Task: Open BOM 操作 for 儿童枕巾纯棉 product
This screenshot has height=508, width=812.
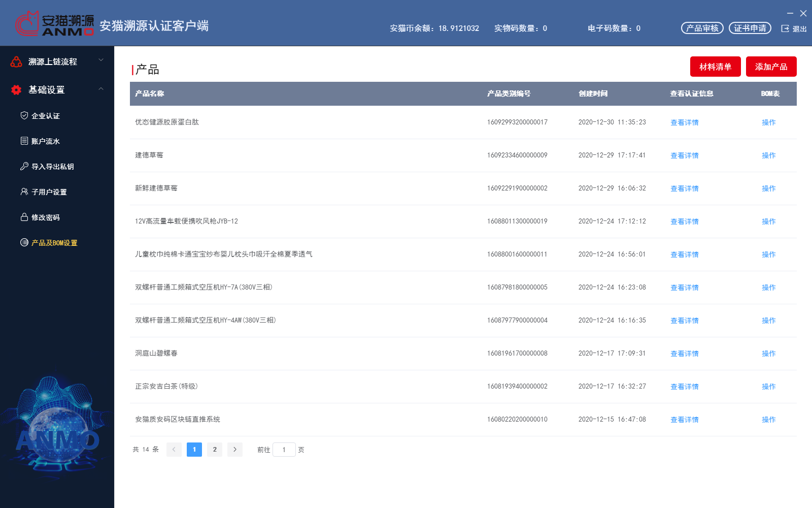Action: click(x=769, y=255)
